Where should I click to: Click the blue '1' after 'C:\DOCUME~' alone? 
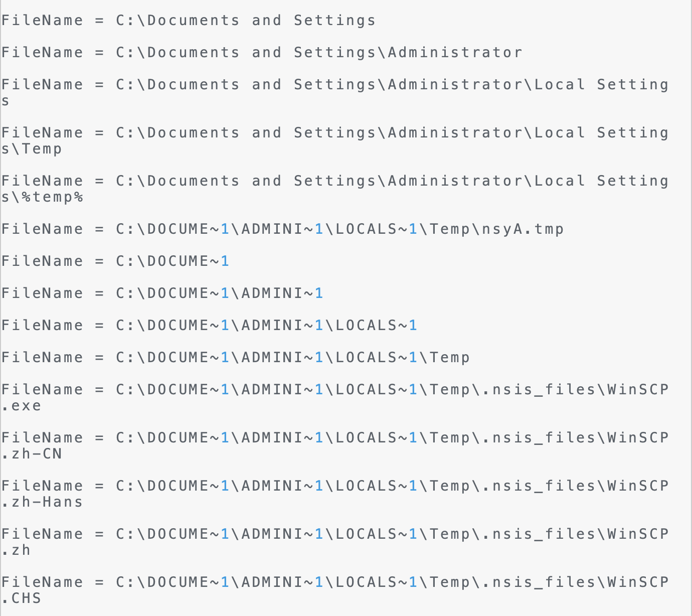point(225,261)
